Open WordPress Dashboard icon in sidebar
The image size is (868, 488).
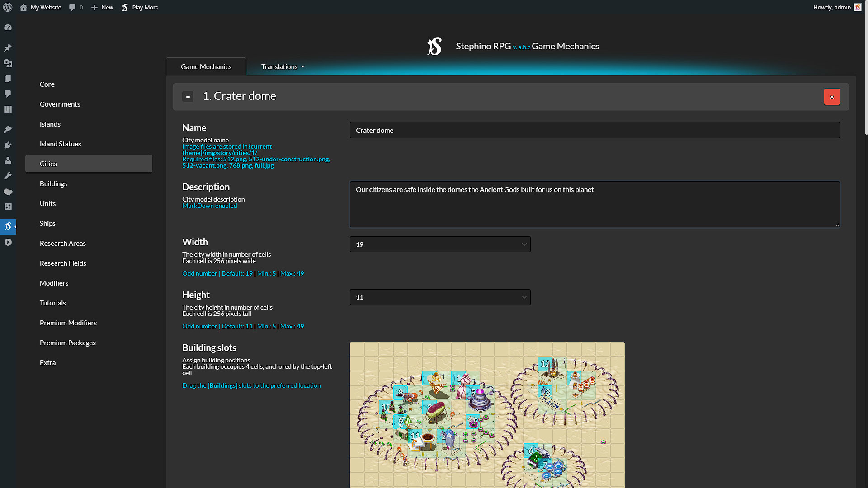pos(8,28)
